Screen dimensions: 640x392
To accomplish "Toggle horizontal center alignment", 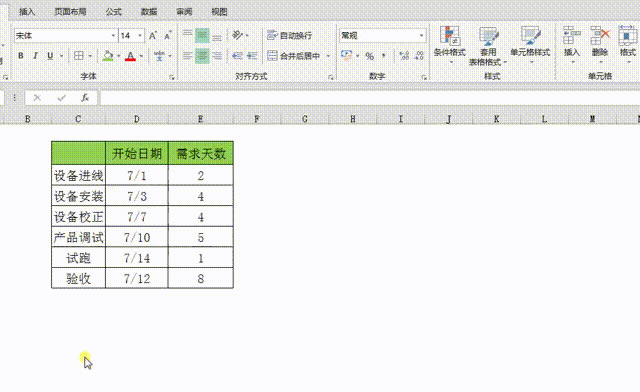I will pyautogui.click(x=202, y=56).
